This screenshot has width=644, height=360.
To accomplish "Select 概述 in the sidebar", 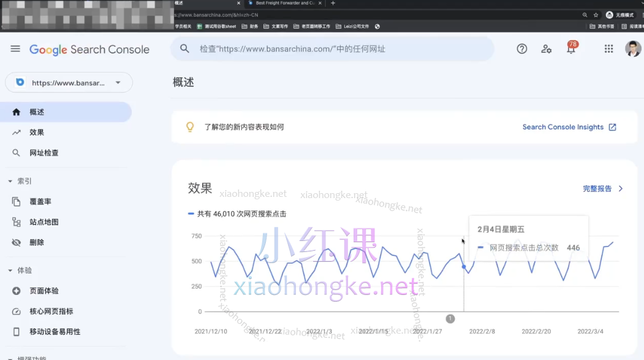I will point(37,112).
